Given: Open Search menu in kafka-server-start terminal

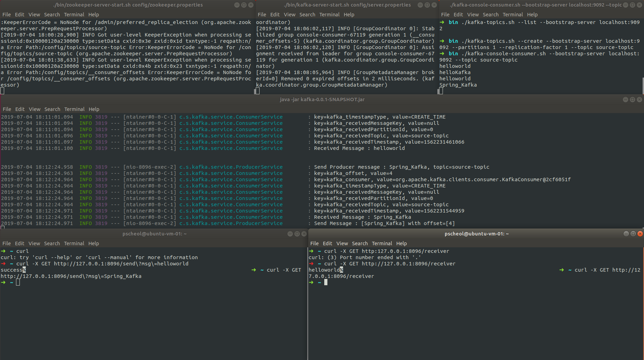Looking at the screenshot, I should pyautogui.click(x=307, y=15).
